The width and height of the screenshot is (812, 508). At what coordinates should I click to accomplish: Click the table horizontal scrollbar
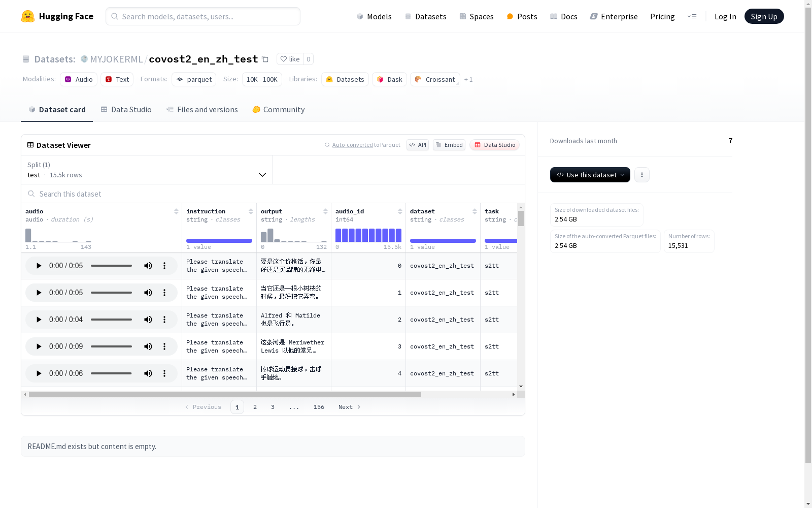point(225,394)
